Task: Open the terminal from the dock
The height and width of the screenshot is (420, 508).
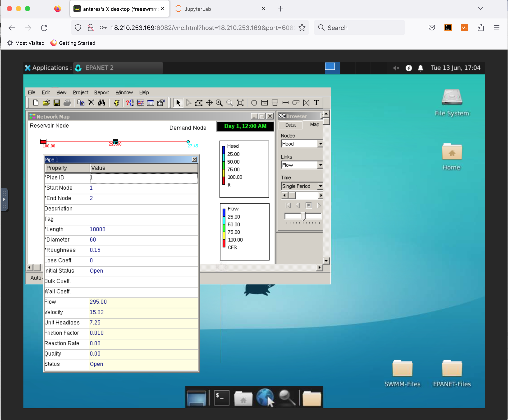Action: coord(222,398)
